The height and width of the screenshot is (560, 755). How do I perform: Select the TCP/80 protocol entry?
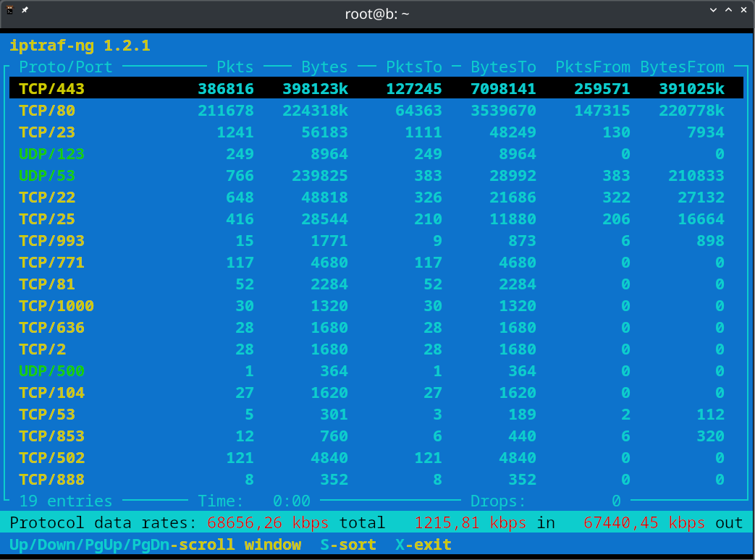click(47, 111)
